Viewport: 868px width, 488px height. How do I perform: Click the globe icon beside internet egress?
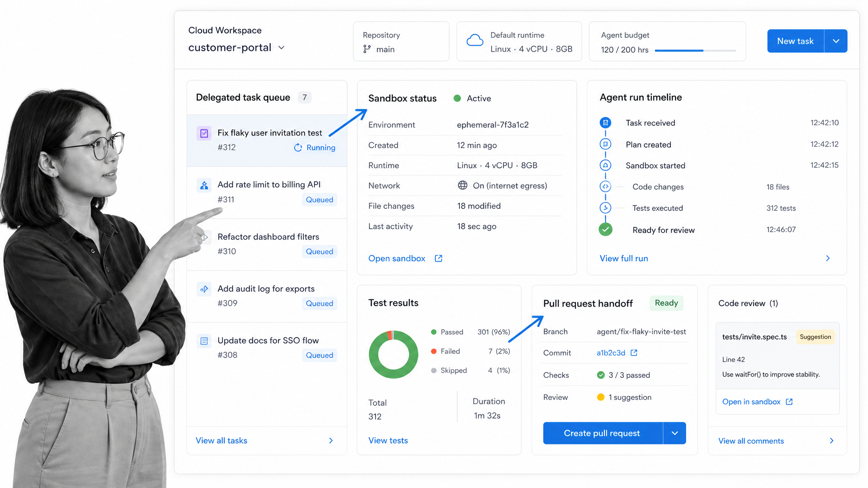click(x=462, y=186)
